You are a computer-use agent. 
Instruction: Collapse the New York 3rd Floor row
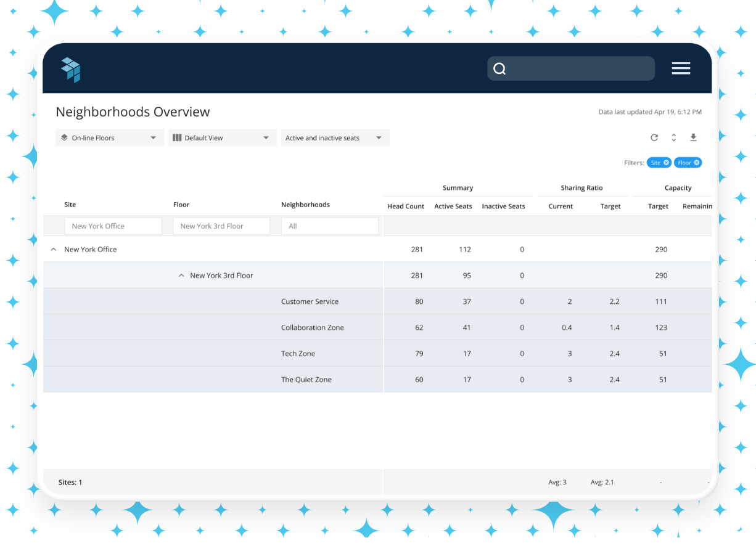(x=181, y=275)
